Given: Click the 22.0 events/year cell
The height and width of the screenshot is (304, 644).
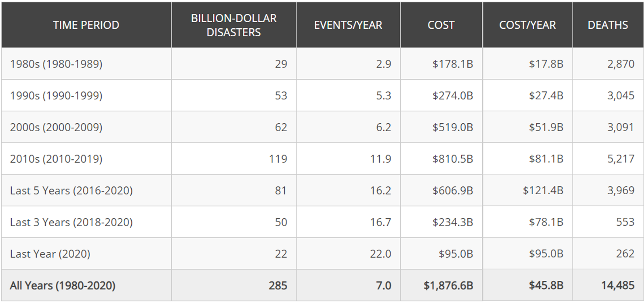Looking at the screenshot, I should tap(380, 254).
